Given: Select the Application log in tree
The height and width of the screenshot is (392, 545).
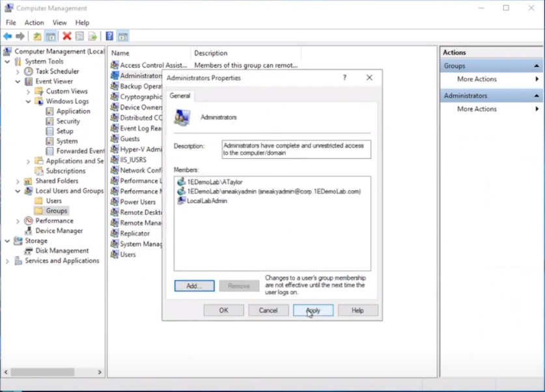Looking at the screenshot, I should coord(74,111).
